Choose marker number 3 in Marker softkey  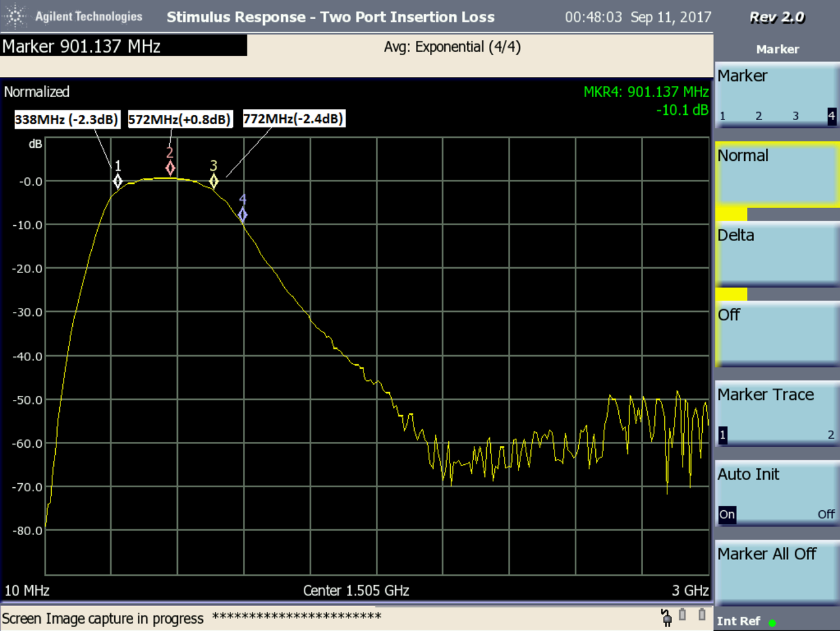click(x=795, y=116)
